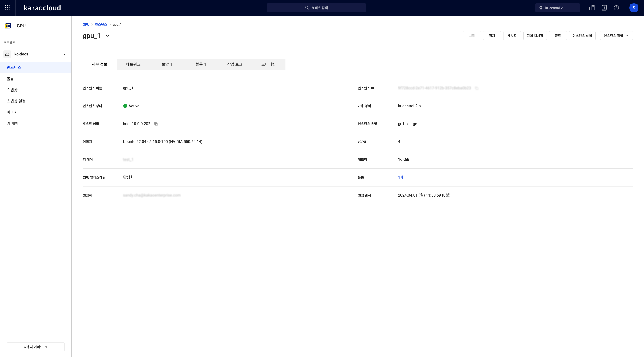Click the 16 GiB memory value

click(404, 160)
